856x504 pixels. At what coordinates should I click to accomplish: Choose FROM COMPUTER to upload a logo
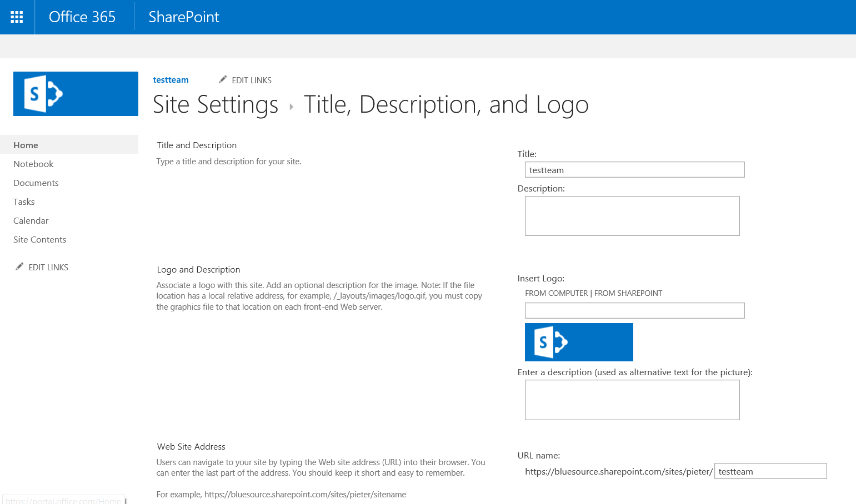pos(556,293)
